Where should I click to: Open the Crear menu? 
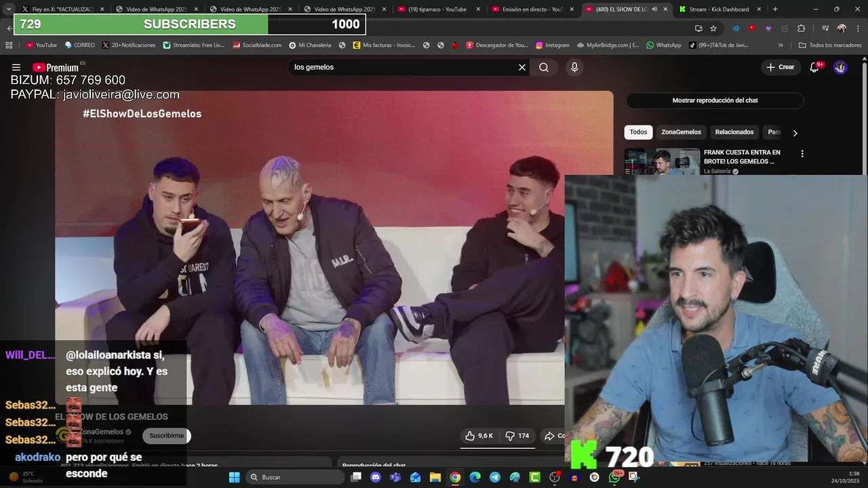[780, 67]
